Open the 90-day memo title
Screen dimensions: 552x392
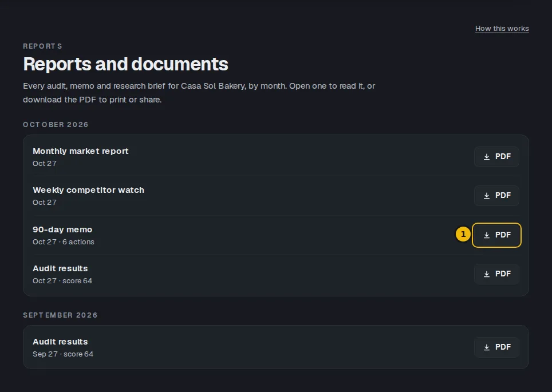pyautogui.click(x=62, y=229)
